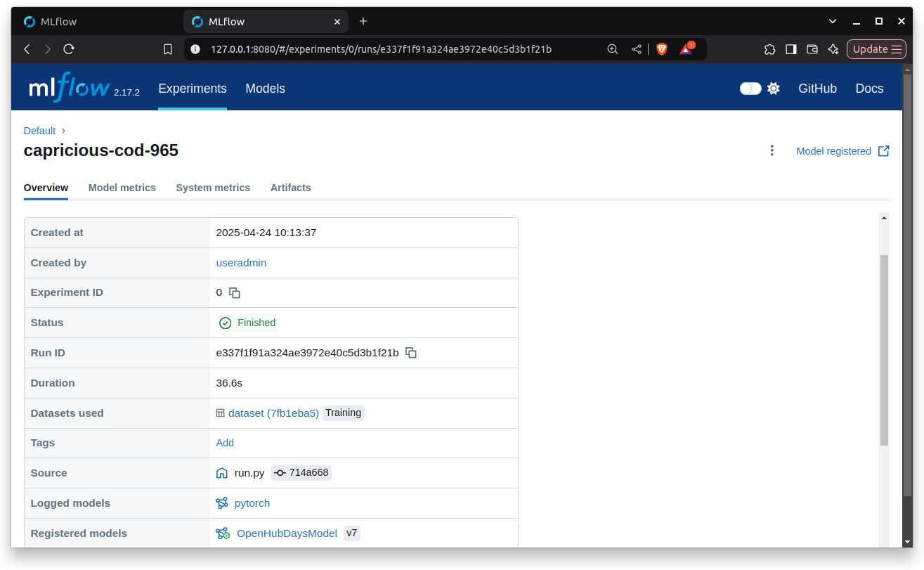Expand the tab search dropdown arrow

[833, 21]
